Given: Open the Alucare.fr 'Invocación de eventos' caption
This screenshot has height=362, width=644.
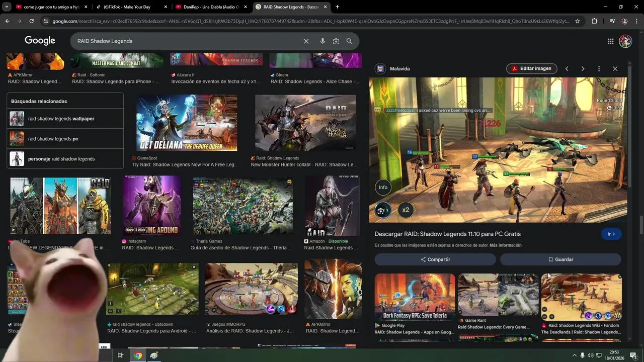Looking at the screenshot, I should (x=216, y=81).
